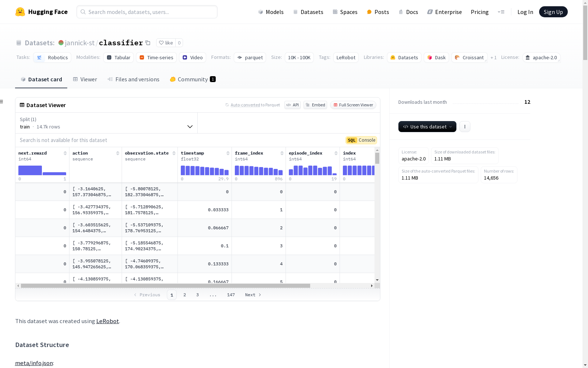
Task: Open Spaces in the top navigation
Action: tap(345, 12)
